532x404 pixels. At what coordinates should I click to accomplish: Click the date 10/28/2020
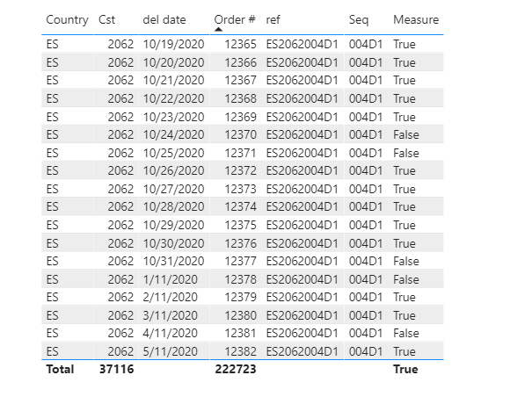(x=173, y=206)
